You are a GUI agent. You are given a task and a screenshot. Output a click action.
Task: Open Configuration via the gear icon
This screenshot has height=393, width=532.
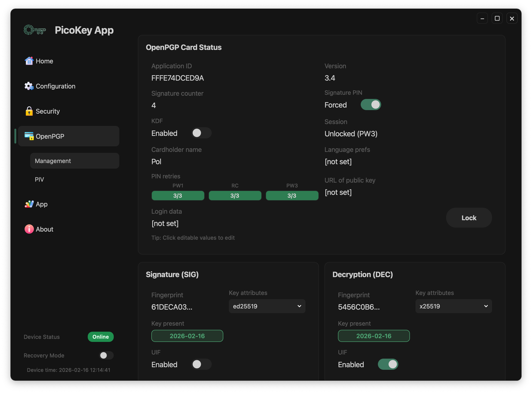(29, 86)
